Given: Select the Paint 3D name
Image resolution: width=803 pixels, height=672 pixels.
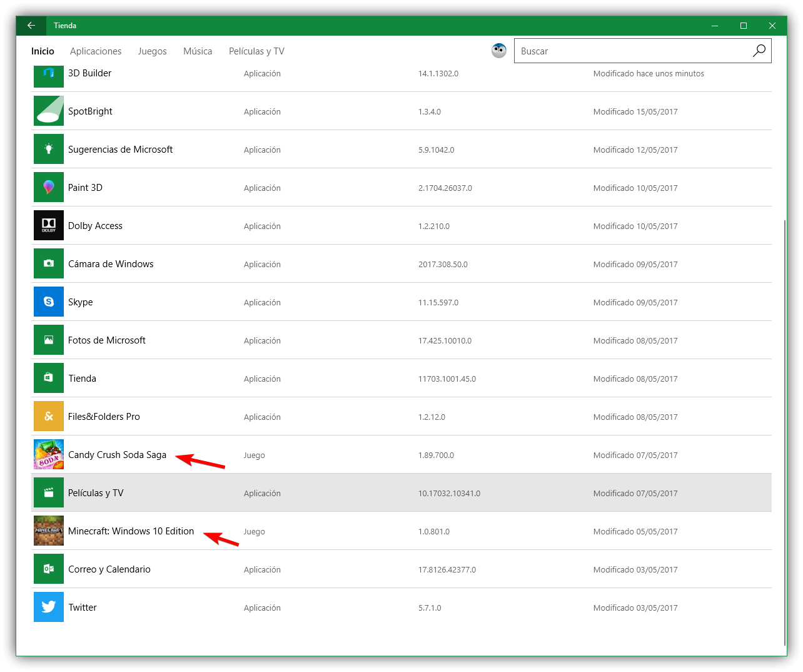Looking at the screenshot, I should click(x=85, y=188).
